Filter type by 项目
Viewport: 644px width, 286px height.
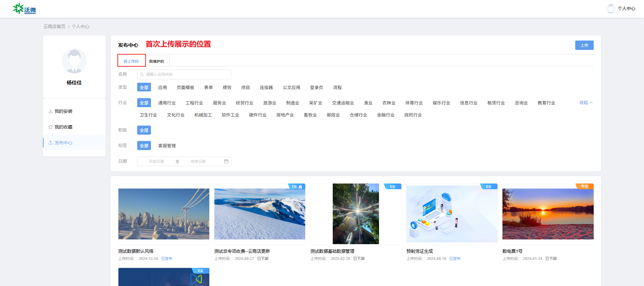point(246,87)
